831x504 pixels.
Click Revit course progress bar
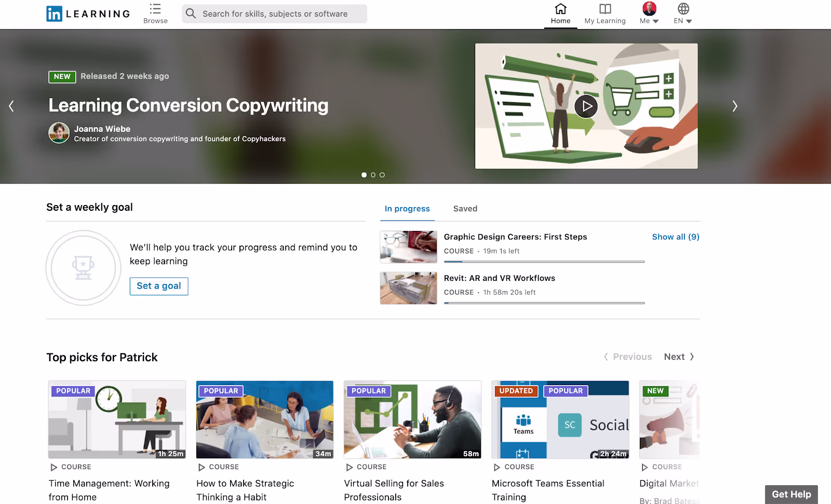544,303
